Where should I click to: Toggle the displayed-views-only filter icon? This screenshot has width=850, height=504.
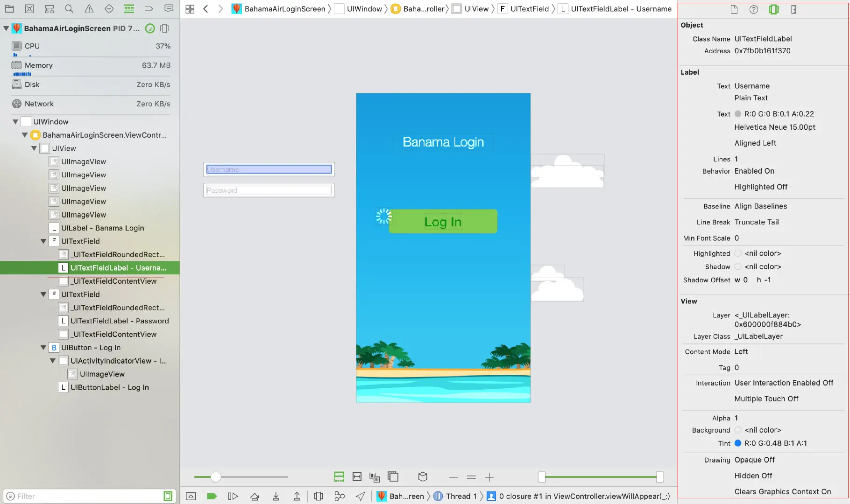(x=168, y=496)
